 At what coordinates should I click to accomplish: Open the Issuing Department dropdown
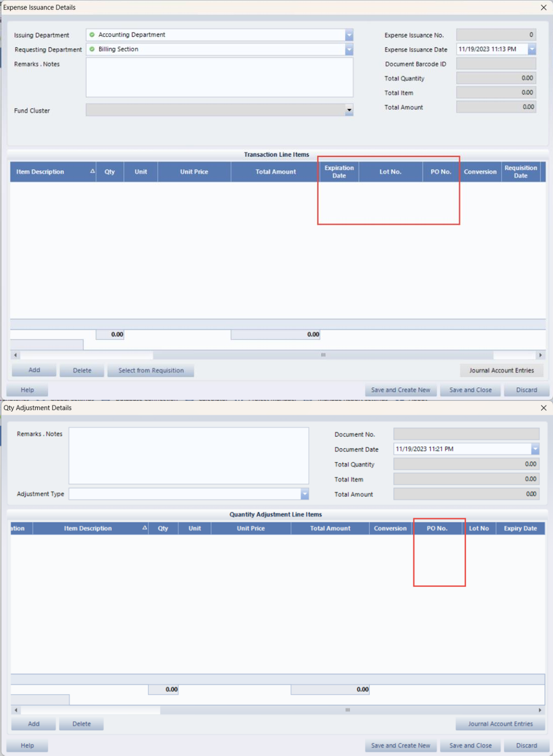pyautogui.click(x=349, y=35)
